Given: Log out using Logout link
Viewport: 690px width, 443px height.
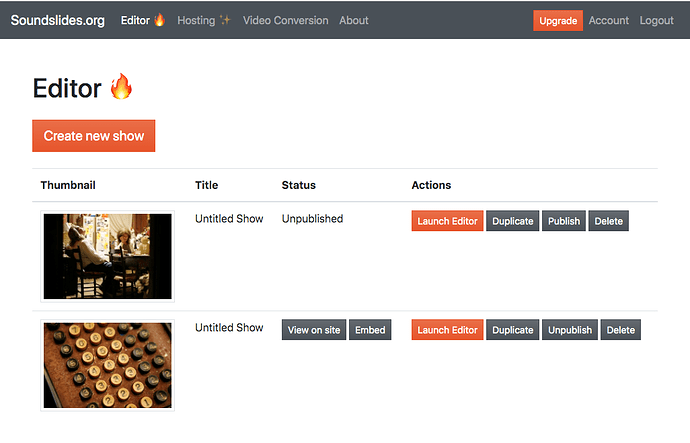Looking at the screenshot, I should (656, 20).
